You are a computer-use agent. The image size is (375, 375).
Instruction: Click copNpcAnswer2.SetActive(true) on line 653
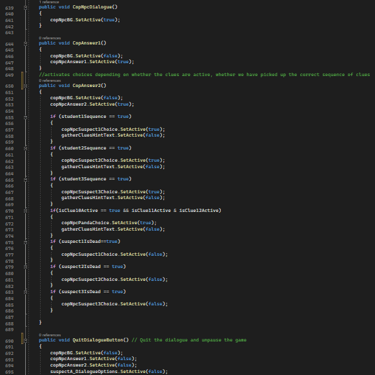tap(92, 104)
